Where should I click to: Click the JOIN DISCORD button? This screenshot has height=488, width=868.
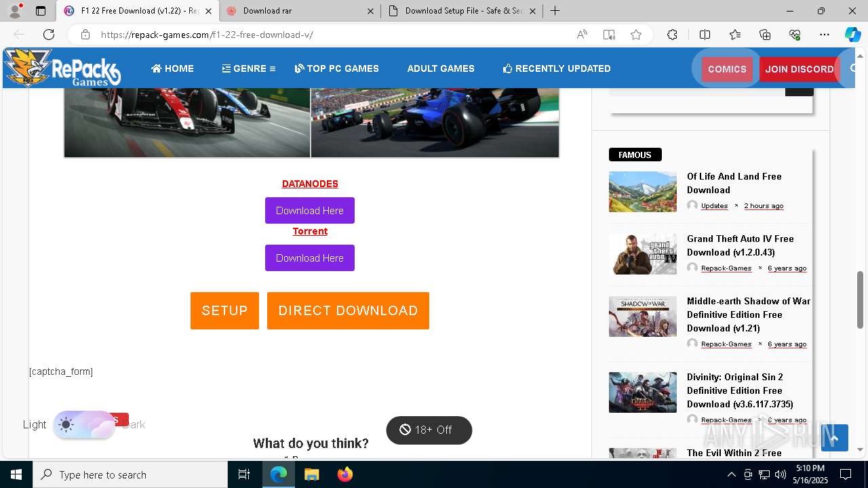pyautogui.click(x=800, y=69)
